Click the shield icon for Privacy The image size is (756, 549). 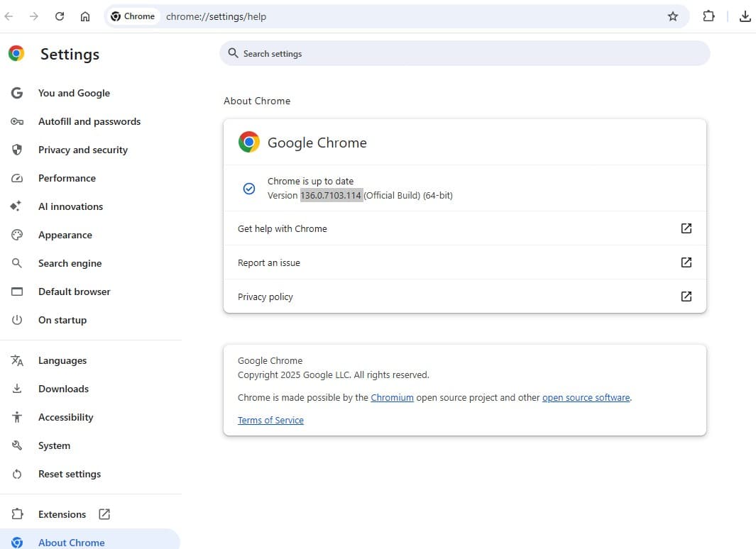(x=17, y=150)
